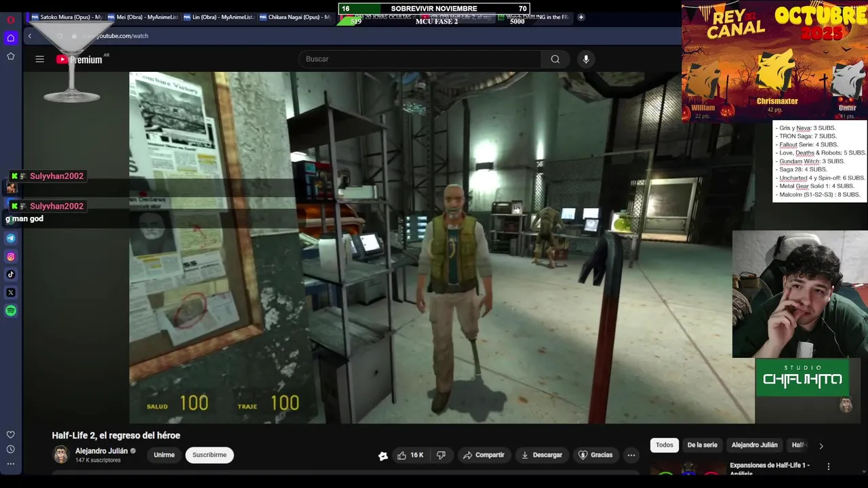The height and width of the screenshot is (488, 868).
Task: Like the video with 16 K likes
Action: tap(411, 455)
